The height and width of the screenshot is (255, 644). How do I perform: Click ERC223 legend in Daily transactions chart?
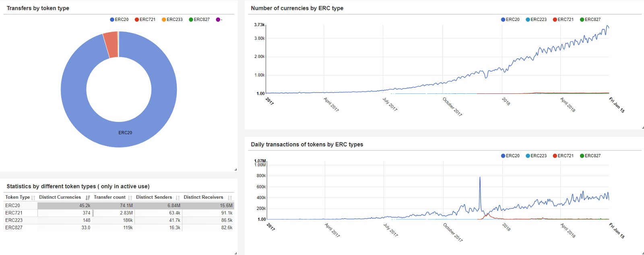click(x=536, y=156)
